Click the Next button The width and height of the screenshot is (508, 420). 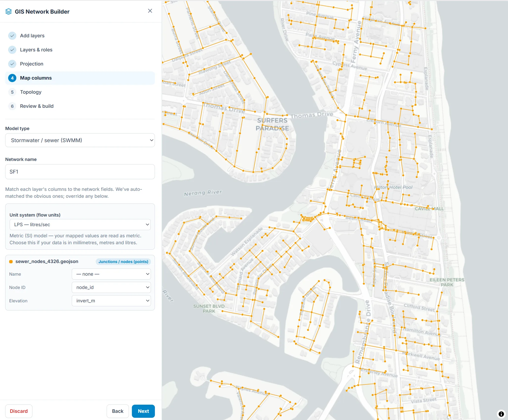pos(143,411)
